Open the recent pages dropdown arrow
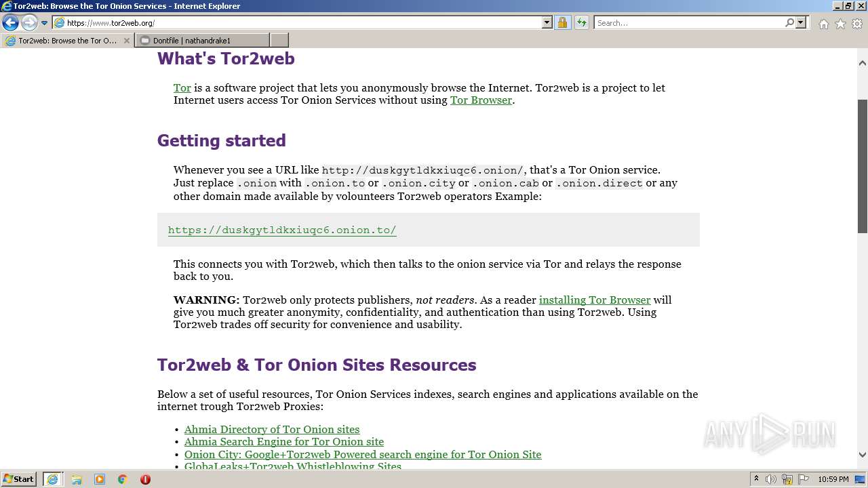Viewport: 868px width, 488px height. pos(45,23)
